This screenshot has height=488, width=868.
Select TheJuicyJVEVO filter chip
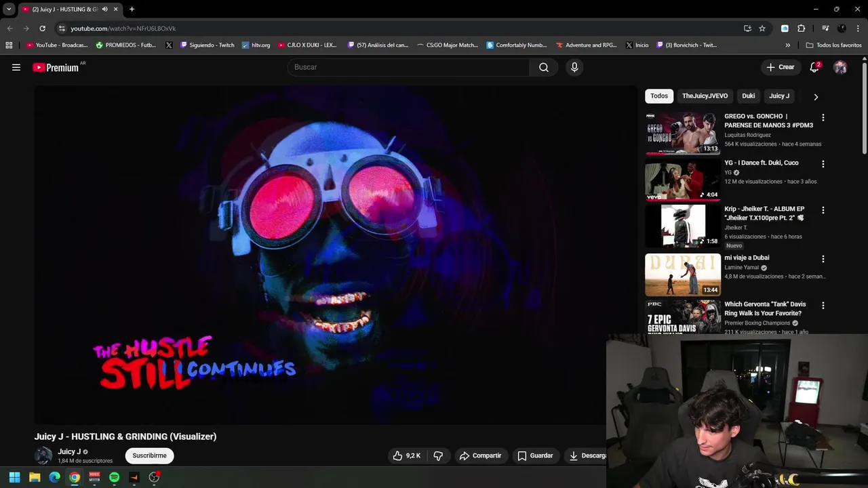click(705, 96)
